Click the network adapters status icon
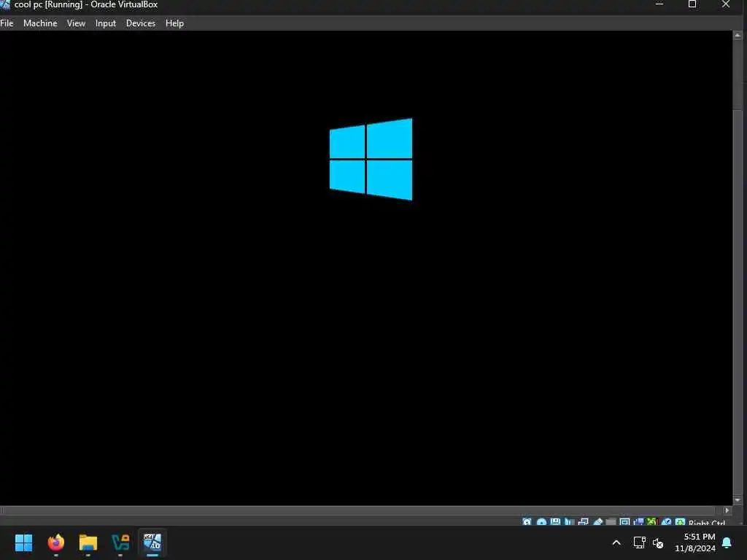 point(583,522)
